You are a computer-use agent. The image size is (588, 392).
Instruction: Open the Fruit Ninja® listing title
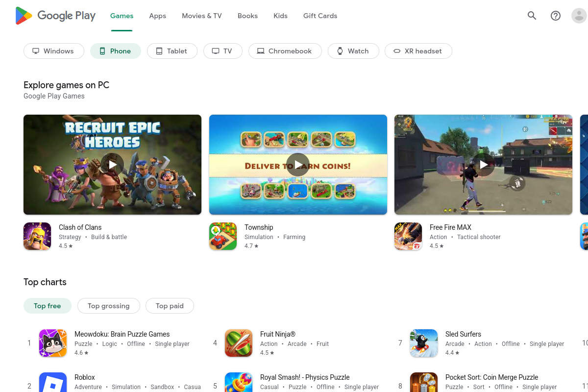(x=278, y=334)
